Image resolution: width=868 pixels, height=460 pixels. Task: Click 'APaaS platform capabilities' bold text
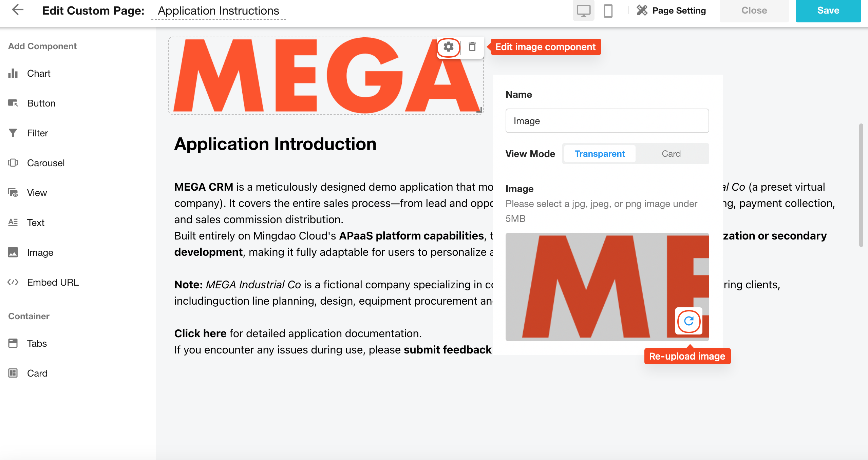(411, 236)
